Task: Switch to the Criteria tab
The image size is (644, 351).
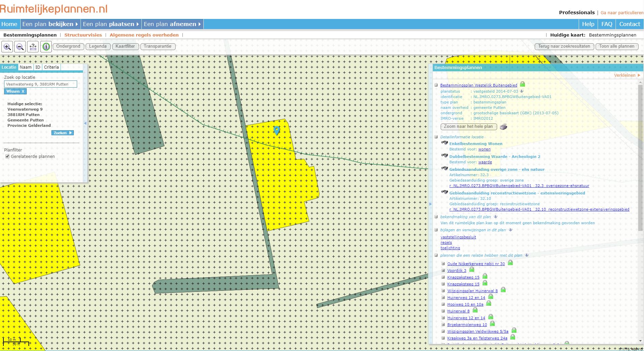Action: click(51, 67)
